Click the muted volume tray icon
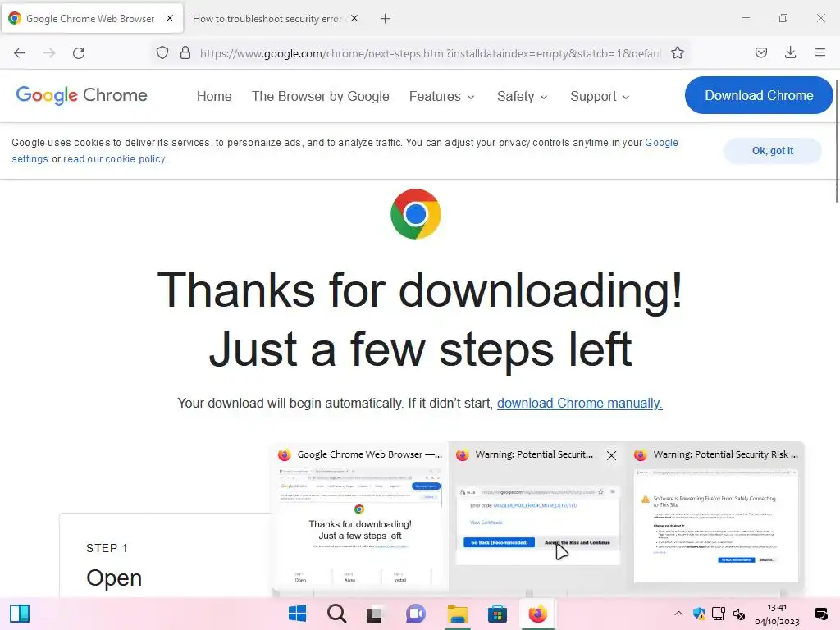The height and width of the screenshot is (630, 840). pyautogui.click(x=739, y=614)
